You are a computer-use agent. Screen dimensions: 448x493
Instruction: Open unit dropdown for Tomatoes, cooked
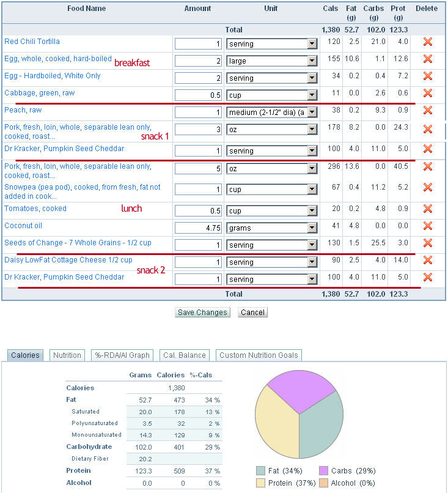pos(312,211)
